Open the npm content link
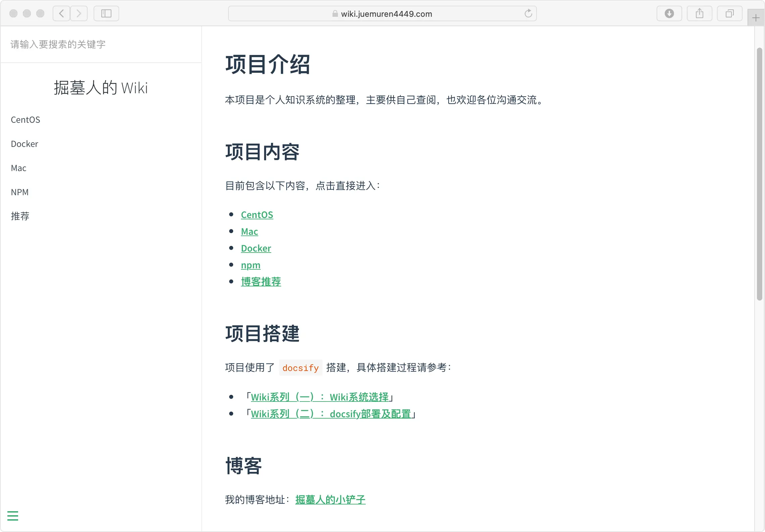This screenshot has height=532, width=765. [251, 265]
